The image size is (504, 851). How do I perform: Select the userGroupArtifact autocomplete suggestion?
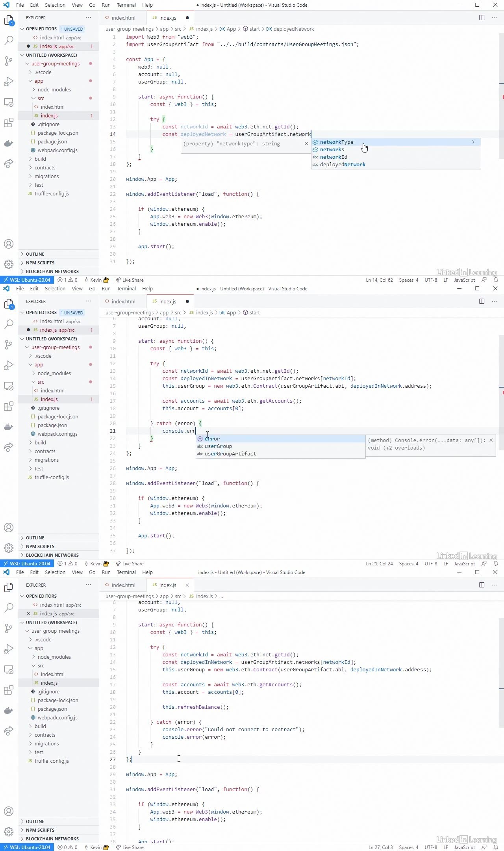click(230, 454)
